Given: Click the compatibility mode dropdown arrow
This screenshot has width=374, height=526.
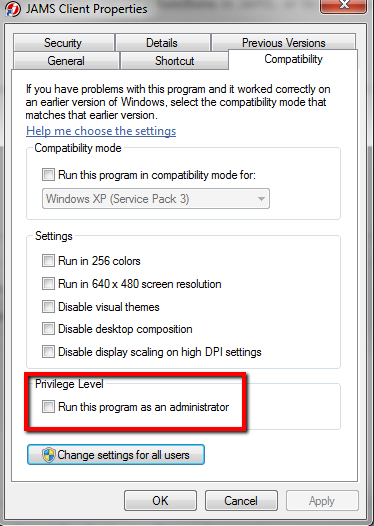Looking at the screenshot, I should click(x=261, y=199).
